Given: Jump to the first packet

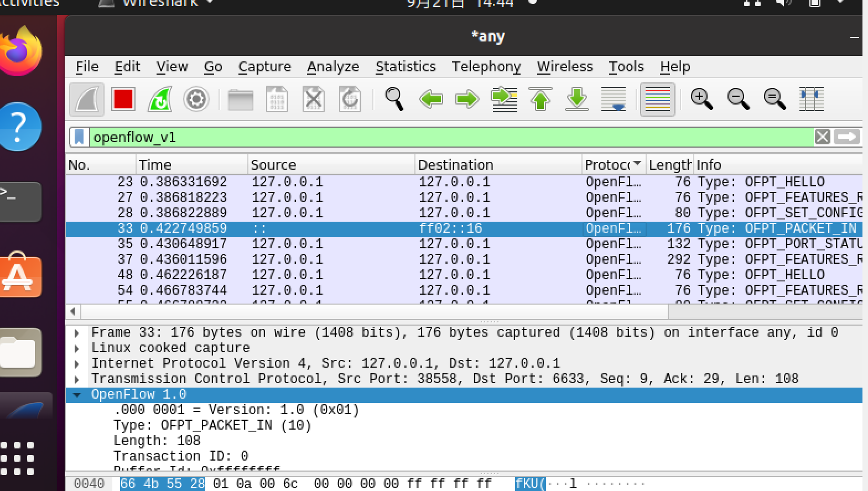Looking at the screenshot, I should pyautogui.click(x=540, y=100).
